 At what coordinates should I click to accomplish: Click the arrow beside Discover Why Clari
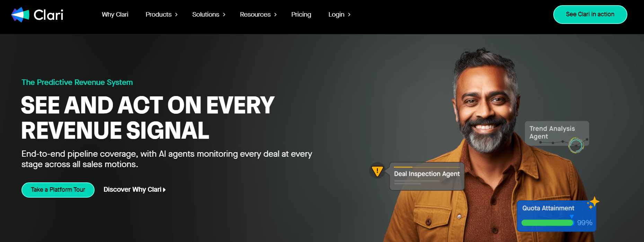tap(164, 190)
